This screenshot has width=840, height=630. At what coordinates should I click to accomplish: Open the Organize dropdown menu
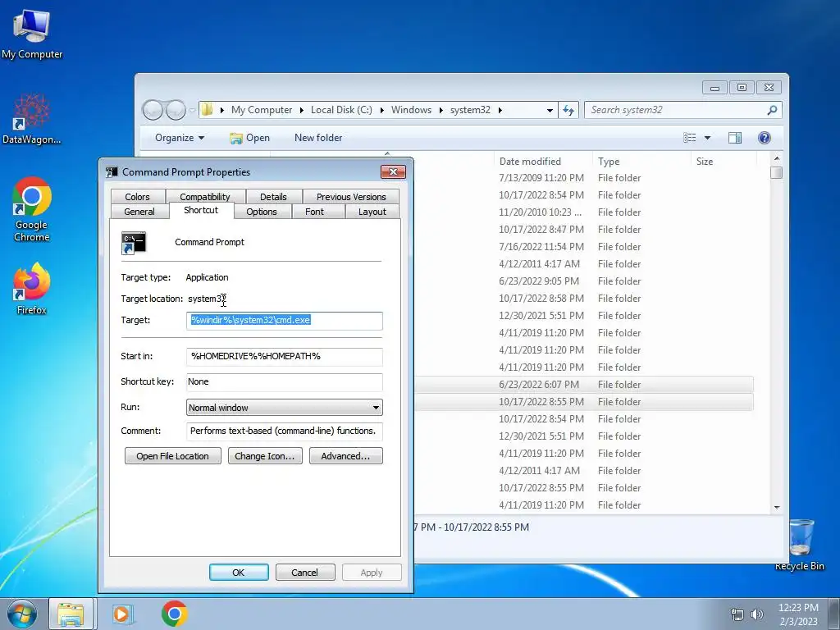coord(180,138)
